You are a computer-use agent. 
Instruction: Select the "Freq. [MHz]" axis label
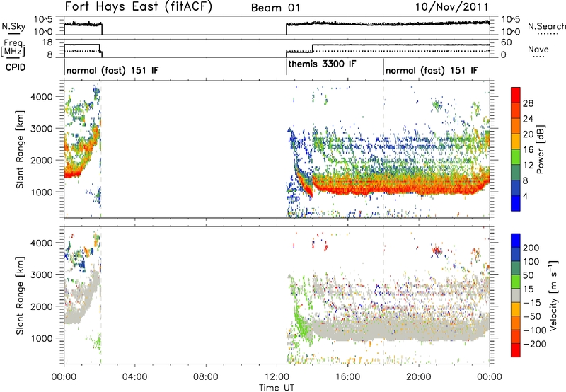[14, 48]
